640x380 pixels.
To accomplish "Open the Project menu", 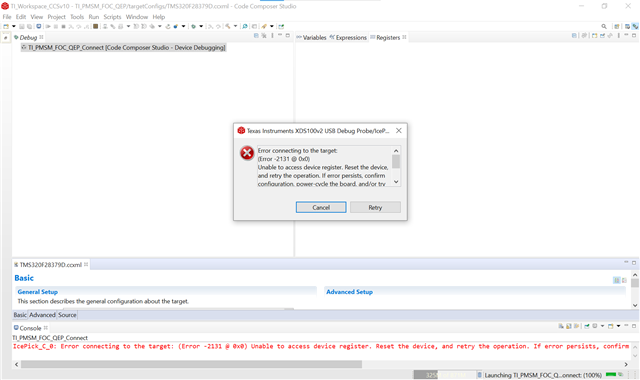I will 56,17.
